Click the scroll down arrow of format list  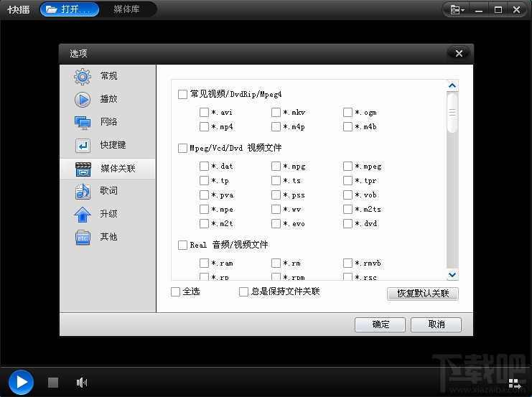tap(452, 274)
